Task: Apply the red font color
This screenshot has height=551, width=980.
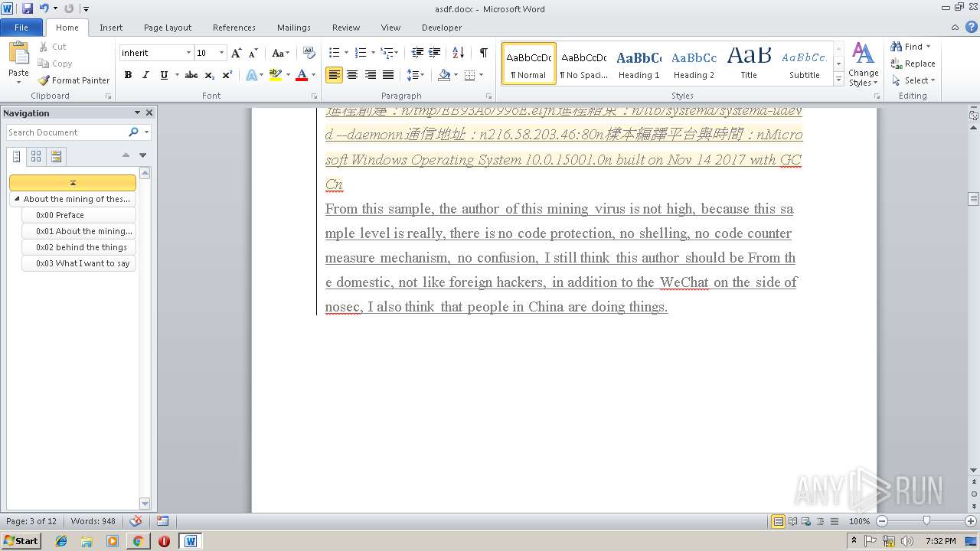Action: (x=301, y=75)
